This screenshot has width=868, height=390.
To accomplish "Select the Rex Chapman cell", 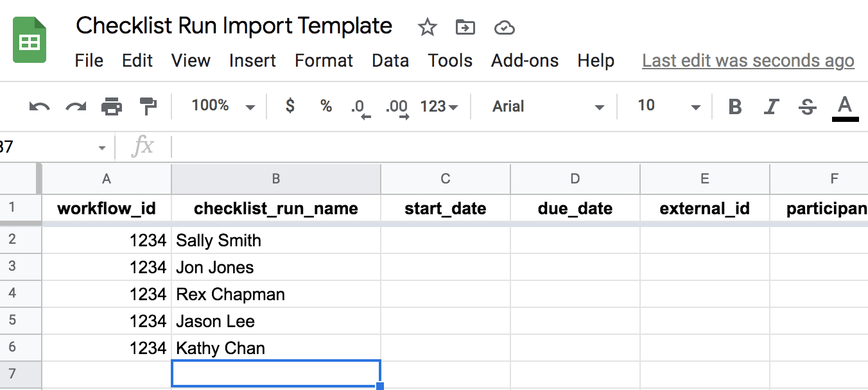I will 276,294.
